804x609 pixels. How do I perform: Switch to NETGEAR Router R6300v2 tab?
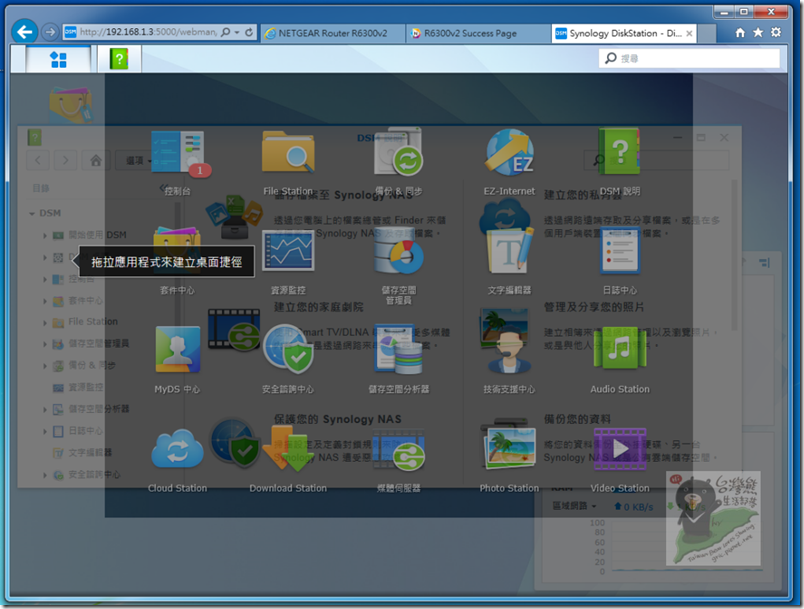point(330,33)
